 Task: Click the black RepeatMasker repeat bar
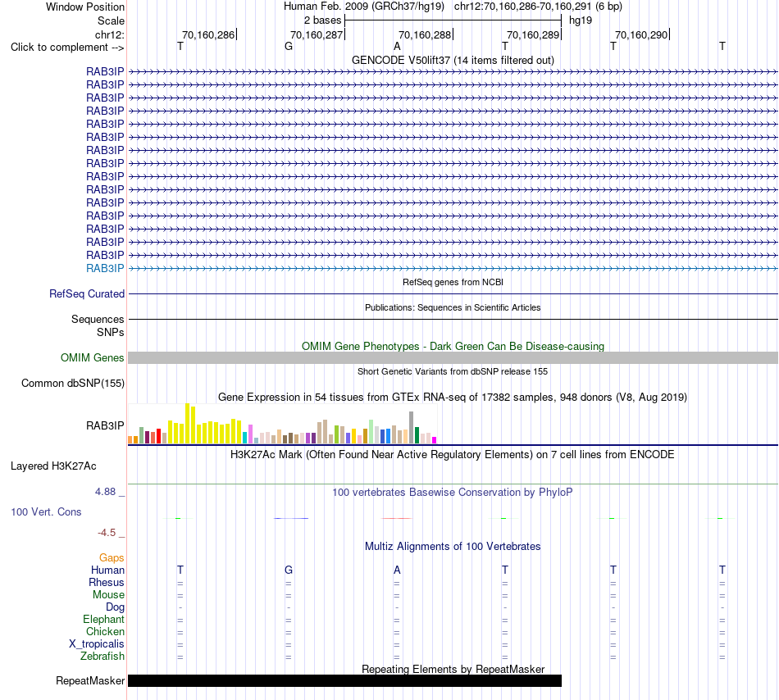click(x=344, y=680)
